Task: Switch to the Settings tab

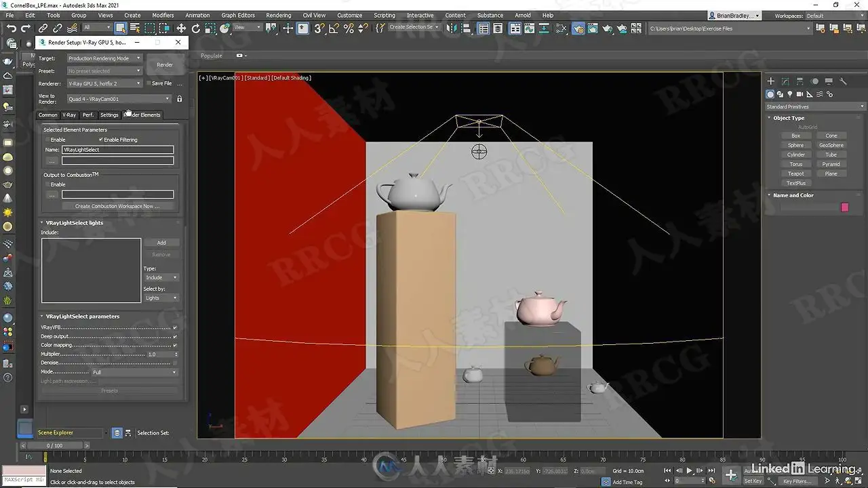Action: [109, 115]
